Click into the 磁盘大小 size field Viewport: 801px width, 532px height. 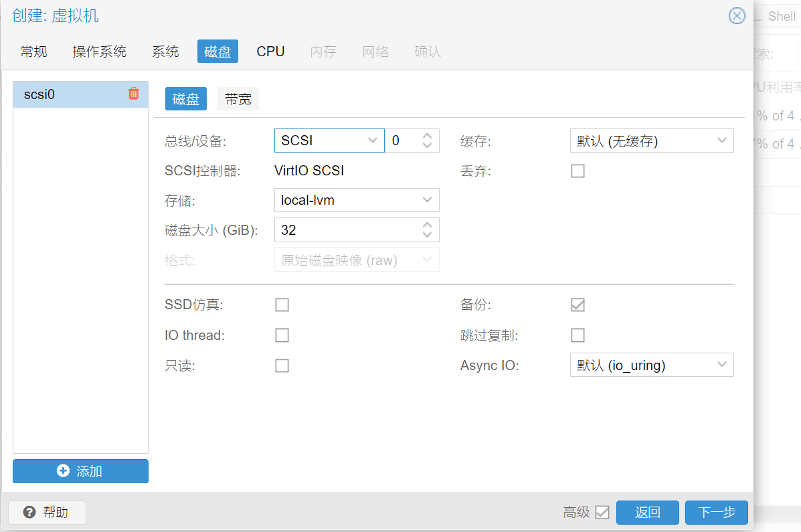(x=345, y=230)
